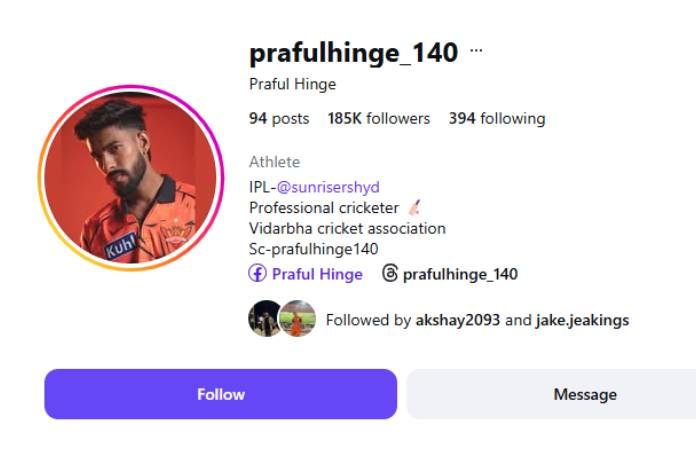Open the three-dot profile options menu
Image resolution: width=696 pixels, height=464 pixels.
[476, 51]
